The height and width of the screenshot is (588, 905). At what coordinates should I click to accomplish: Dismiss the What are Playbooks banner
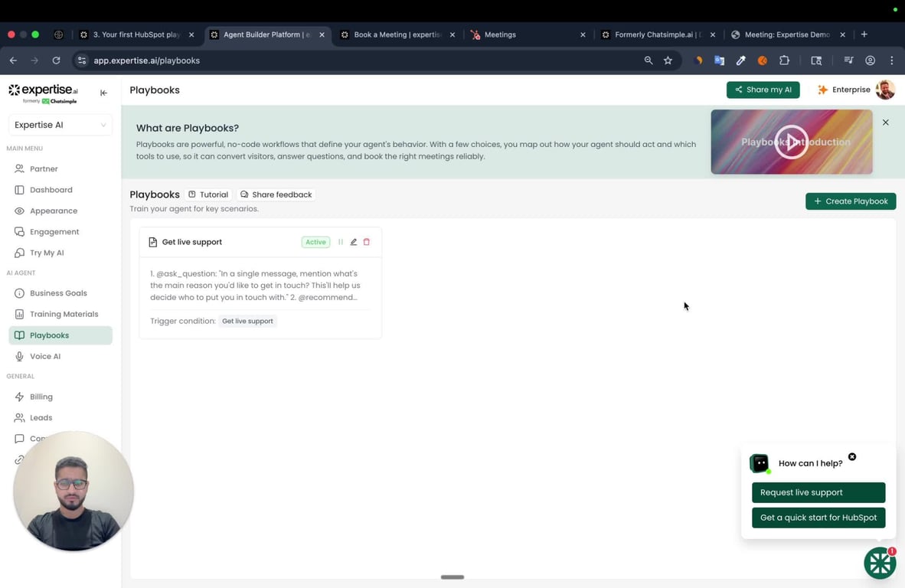click(x=885, y=122)
